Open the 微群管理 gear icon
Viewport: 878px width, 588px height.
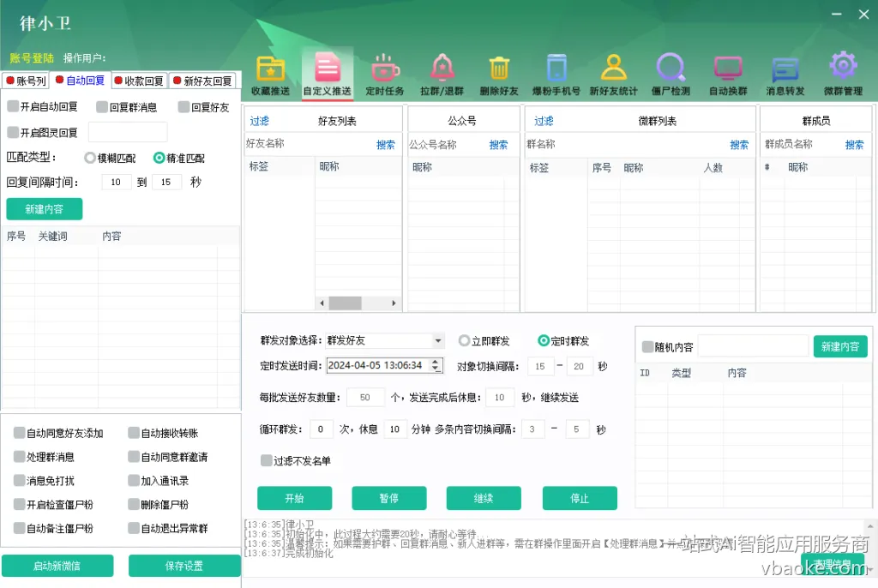pos(843,75)
